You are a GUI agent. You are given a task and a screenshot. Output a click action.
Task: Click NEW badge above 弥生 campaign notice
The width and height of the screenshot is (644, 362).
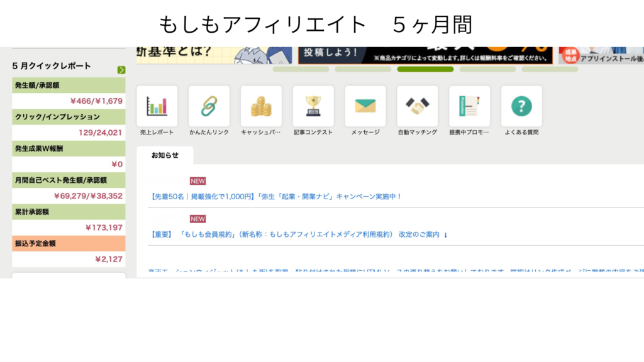(x=197, y=181)
